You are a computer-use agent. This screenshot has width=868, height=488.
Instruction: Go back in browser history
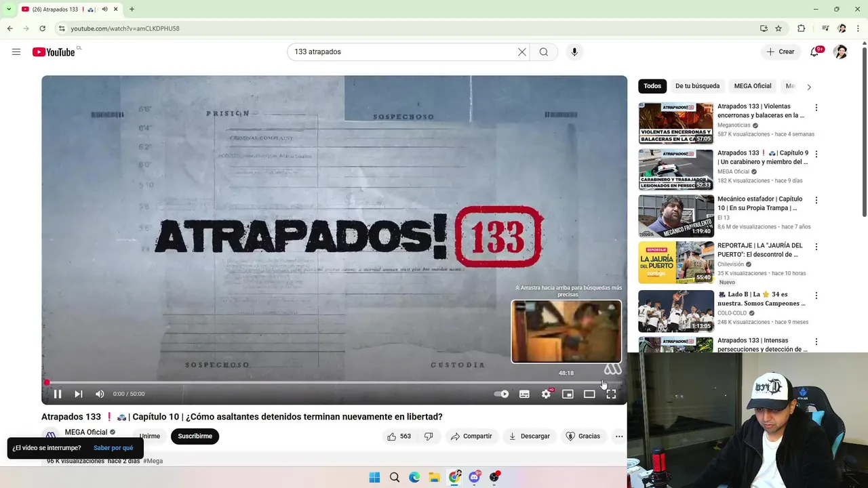click(10, 28)
